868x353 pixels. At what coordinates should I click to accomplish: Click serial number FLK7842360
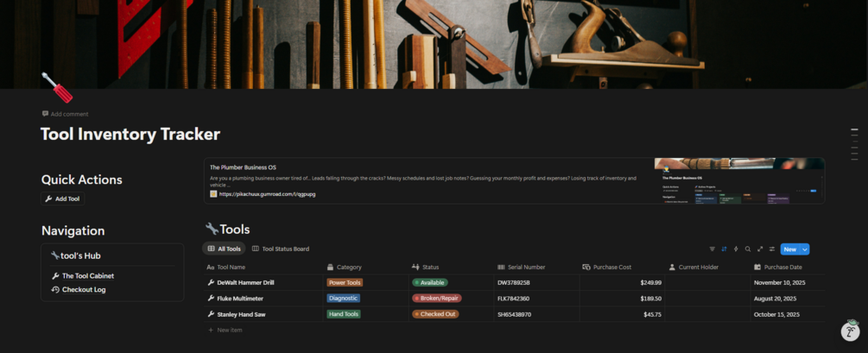(x=513, y=299)
